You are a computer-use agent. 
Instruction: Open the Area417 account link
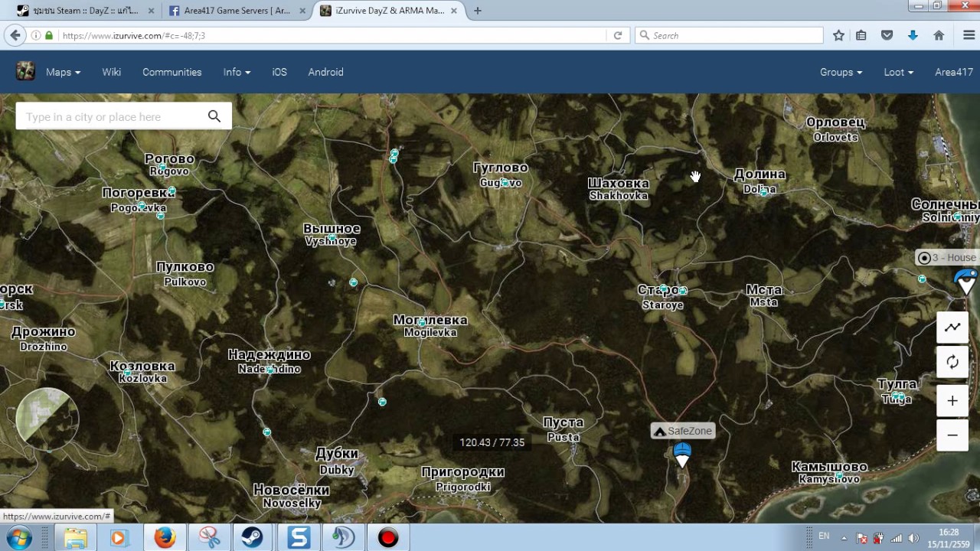point(954,72)
